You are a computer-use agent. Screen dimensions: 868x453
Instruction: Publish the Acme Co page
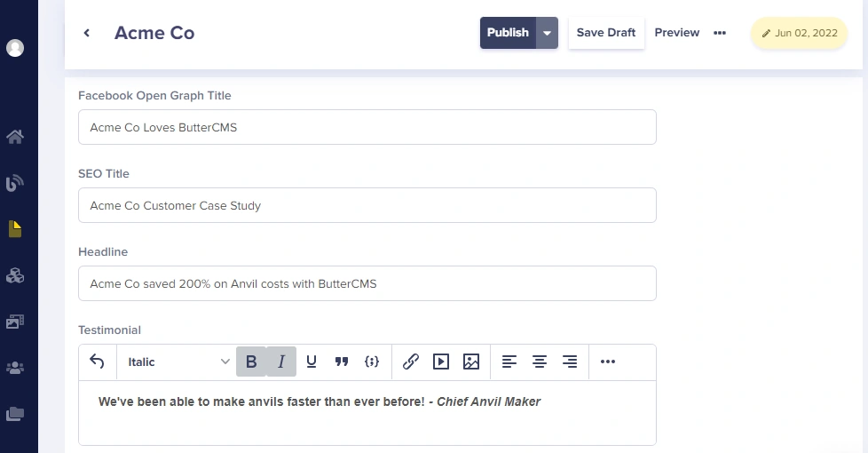pos(508,33)
